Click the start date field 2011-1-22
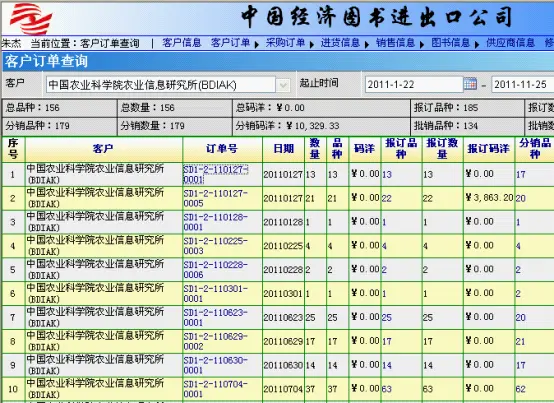The width and height of the screenshot is (554, 403). point(414,84)
